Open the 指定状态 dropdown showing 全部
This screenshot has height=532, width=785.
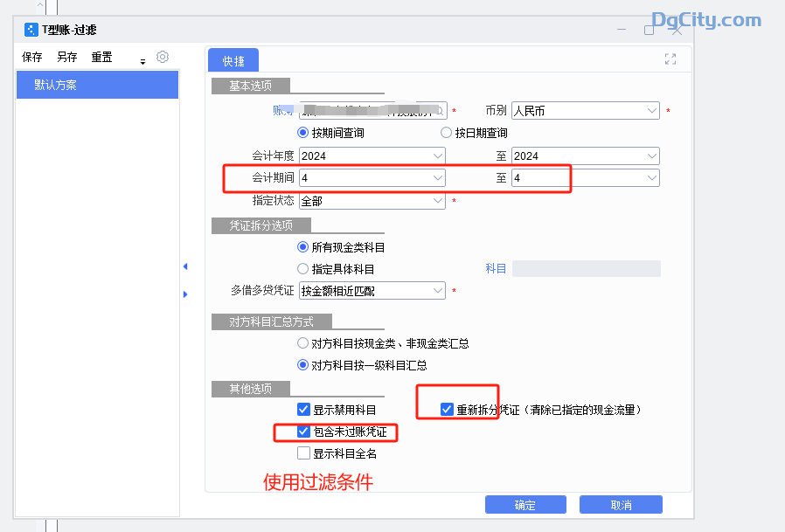pos(437,201)
